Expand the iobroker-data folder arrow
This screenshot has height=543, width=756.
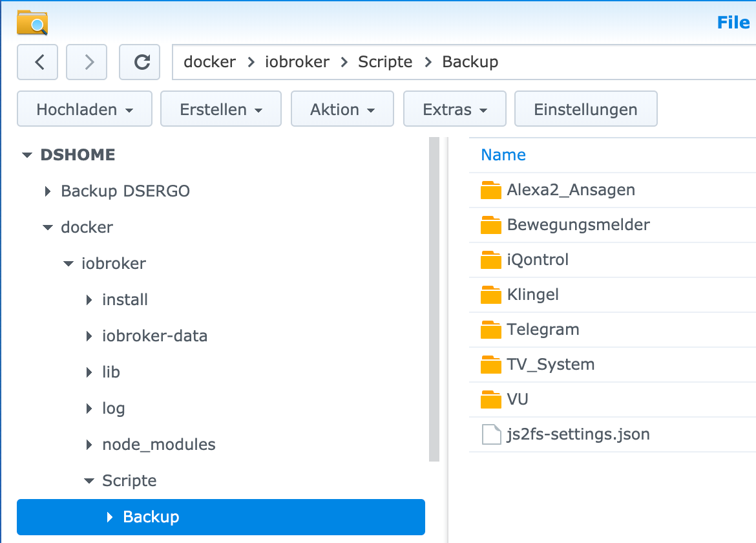pos(89,336)
